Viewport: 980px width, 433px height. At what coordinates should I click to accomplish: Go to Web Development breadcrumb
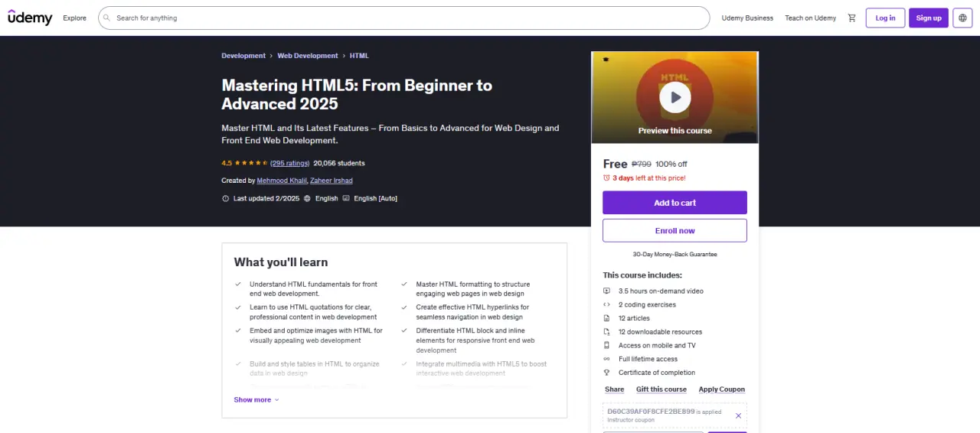[x=308, y=56]
